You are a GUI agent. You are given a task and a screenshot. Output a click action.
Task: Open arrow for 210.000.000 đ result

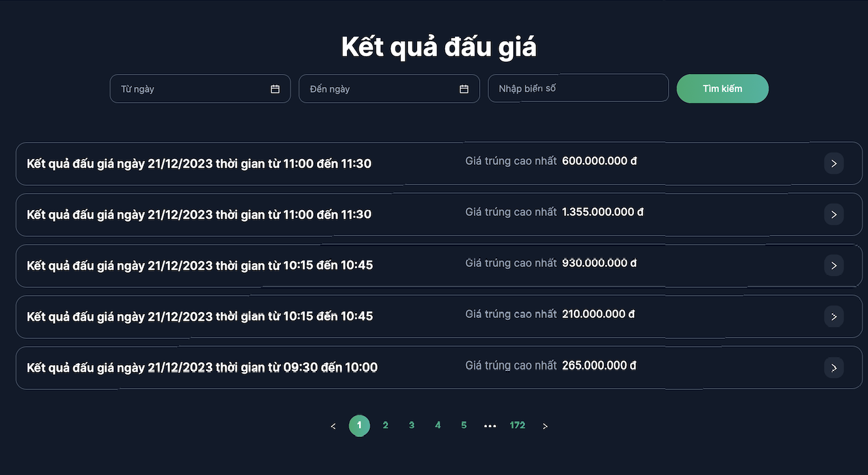(834, 317)
